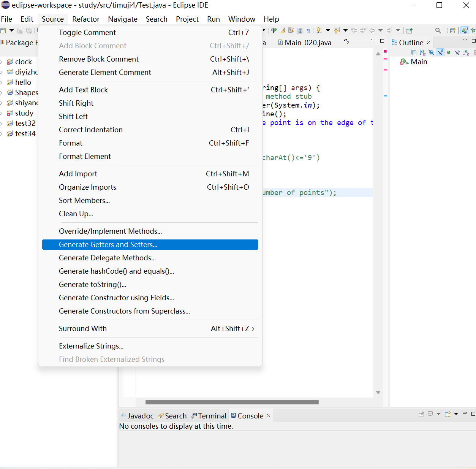Switch to the Search tab in bottom panel
Viewport: 476px width, 469px height.
point(172,416)
